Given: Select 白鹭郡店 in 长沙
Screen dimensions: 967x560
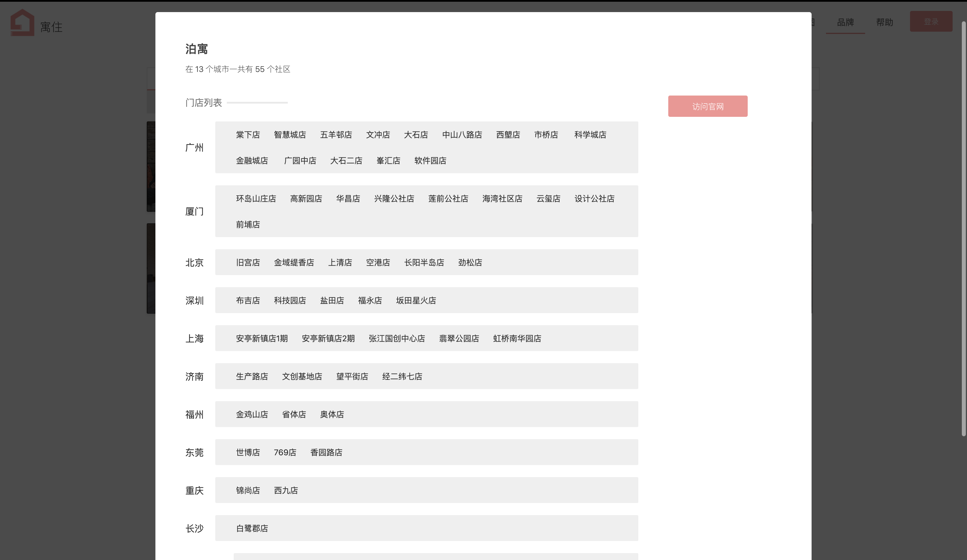Looking at the screenshot, I should (252, 528).
